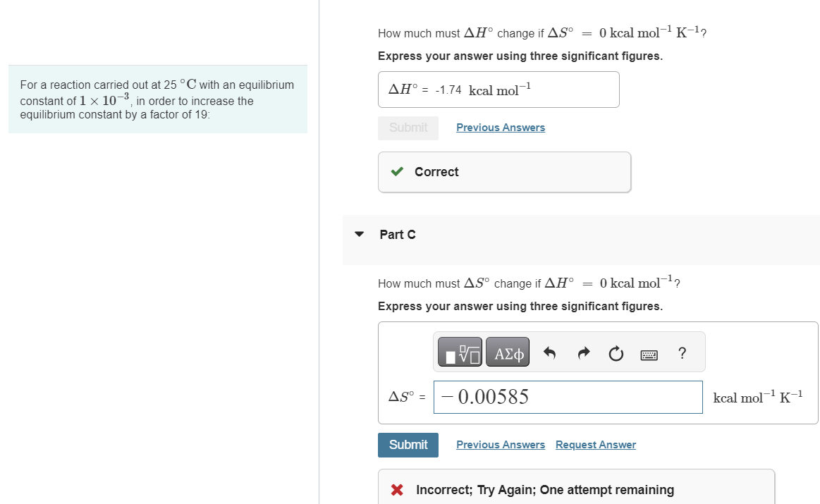
Task: Insert Greek symbols using ΑΣφ icon
Action: (507, 352)
